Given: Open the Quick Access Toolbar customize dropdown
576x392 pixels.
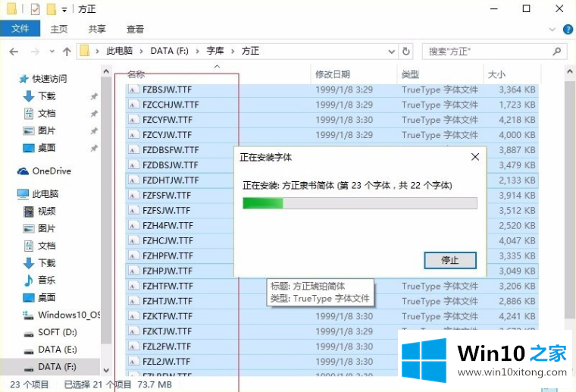Looking at the screenshot, I should click(x=64, y=10).
